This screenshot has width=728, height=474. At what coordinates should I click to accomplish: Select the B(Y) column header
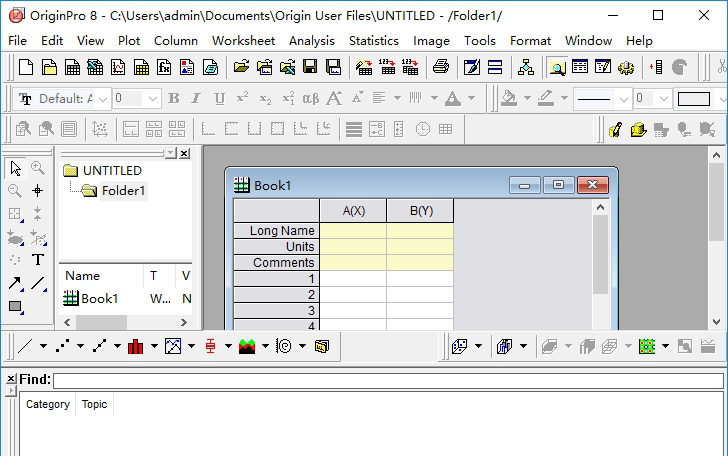(x=421, y=211)
